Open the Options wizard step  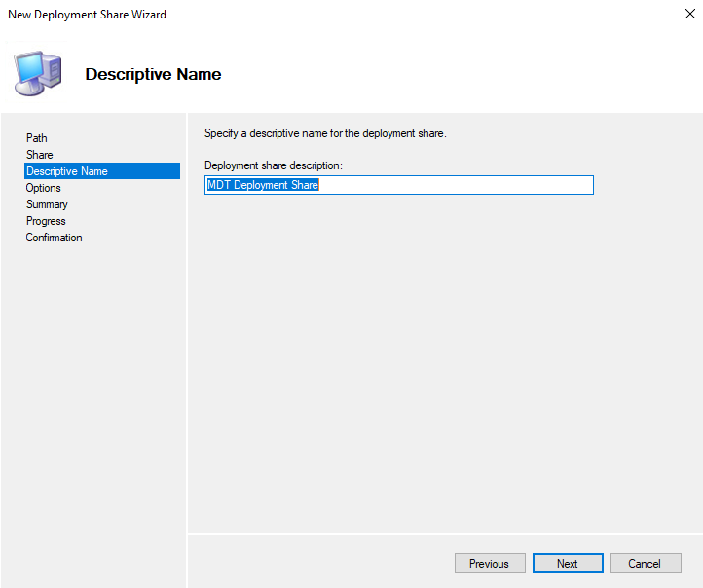coord(43,188)
